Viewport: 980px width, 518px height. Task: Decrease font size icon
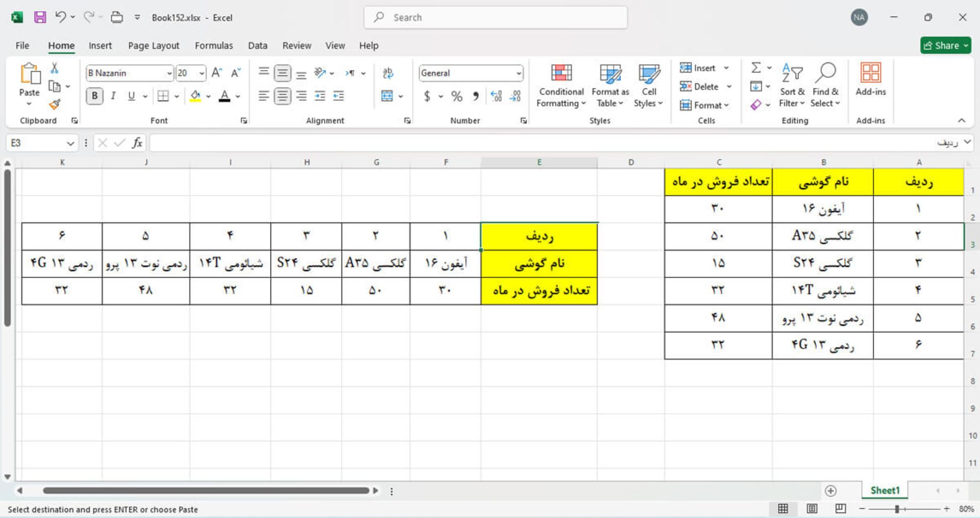point(235,73)
